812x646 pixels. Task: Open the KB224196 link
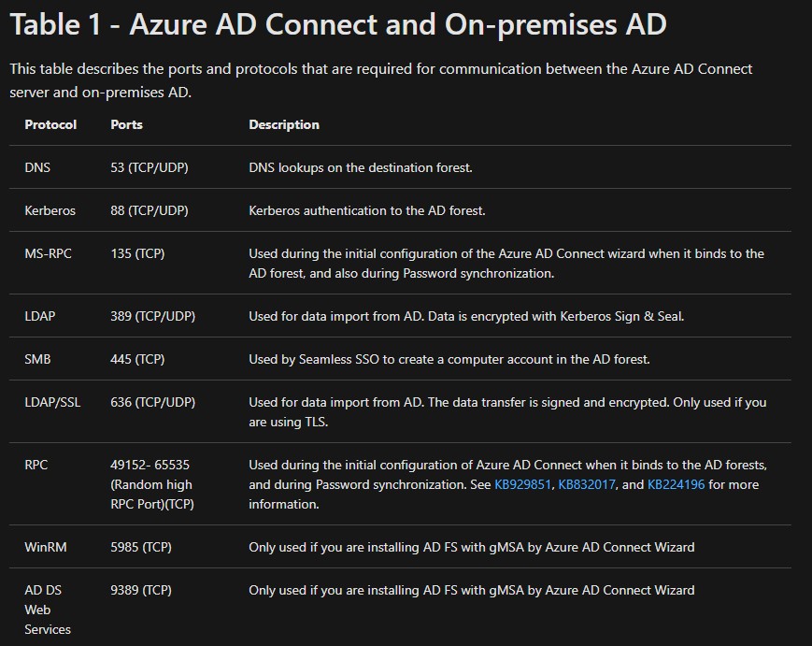676,484
